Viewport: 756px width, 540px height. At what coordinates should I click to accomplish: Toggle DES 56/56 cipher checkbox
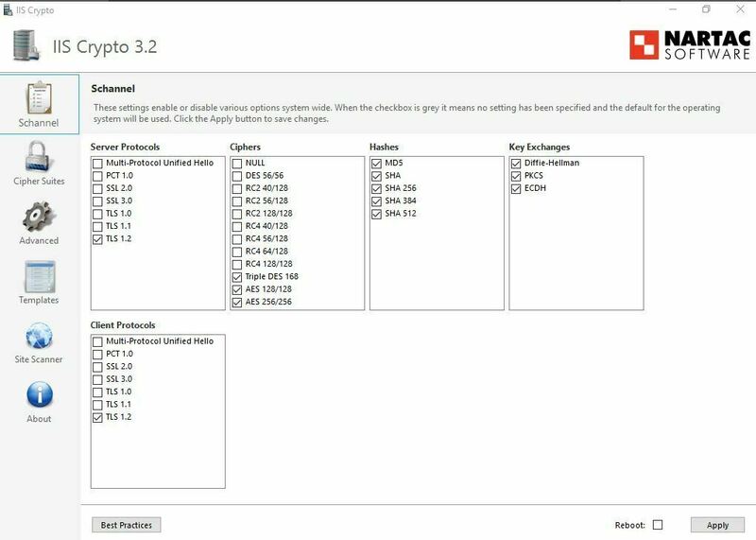click(237, 176)
